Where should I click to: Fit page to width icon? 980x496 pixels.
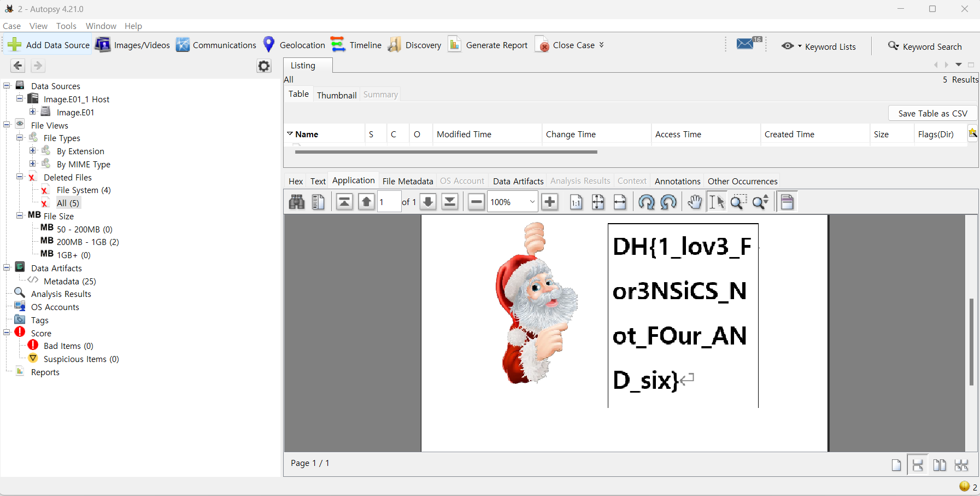620,202
